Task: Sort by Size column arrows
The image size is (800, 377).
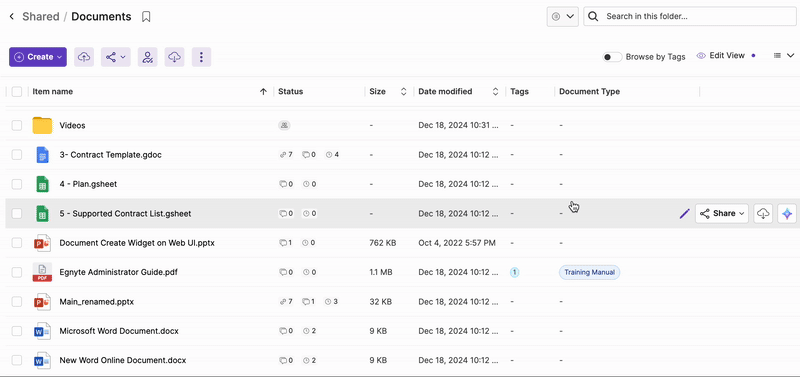Action: [403, 92]
